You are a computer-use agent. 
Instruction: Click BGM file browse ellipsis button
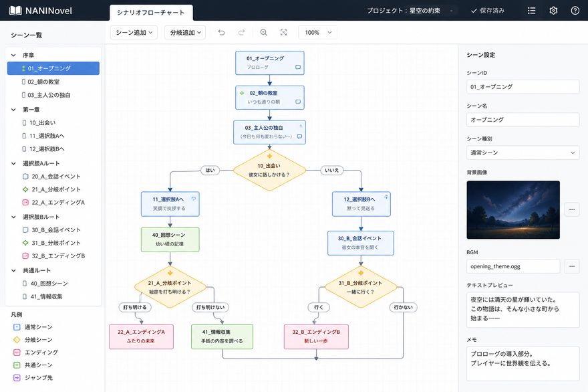coord(571,266)
